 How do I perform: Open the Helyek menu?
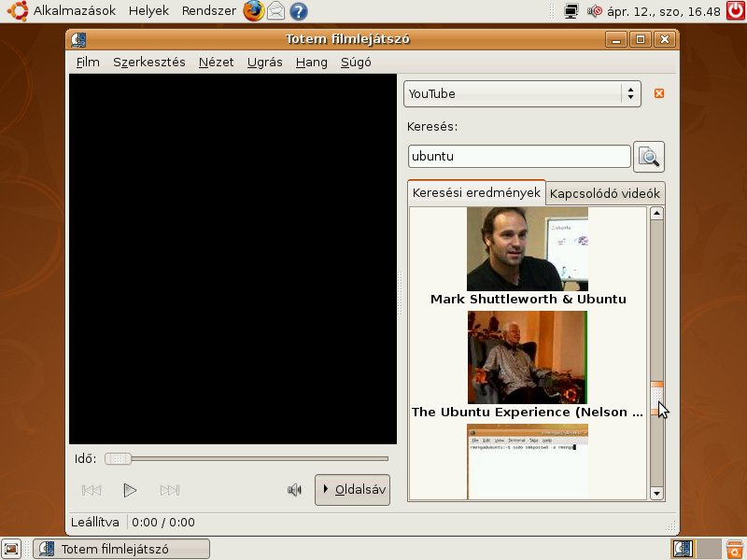(148, 10)
